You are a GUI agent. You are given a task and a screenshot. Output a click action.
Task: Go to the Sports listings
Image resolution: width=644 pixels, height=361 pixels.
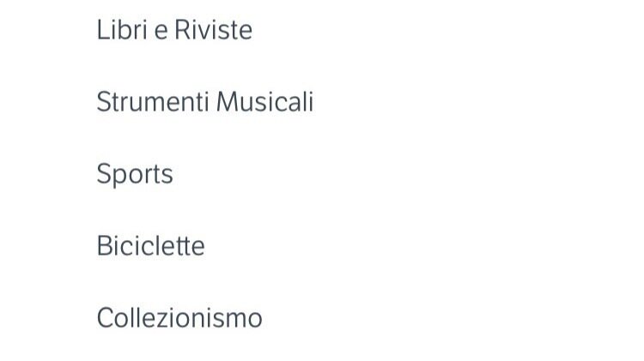point(135,174)
